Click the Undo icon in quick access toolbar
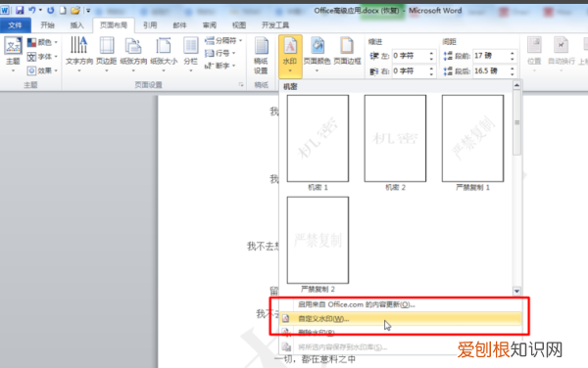The image size is (588, 368). pos(32,10)
